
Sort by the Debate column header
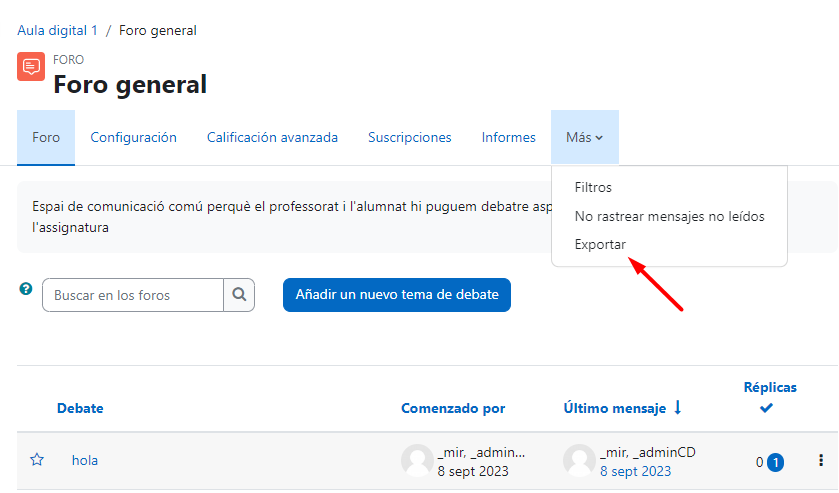coord(80,408)
